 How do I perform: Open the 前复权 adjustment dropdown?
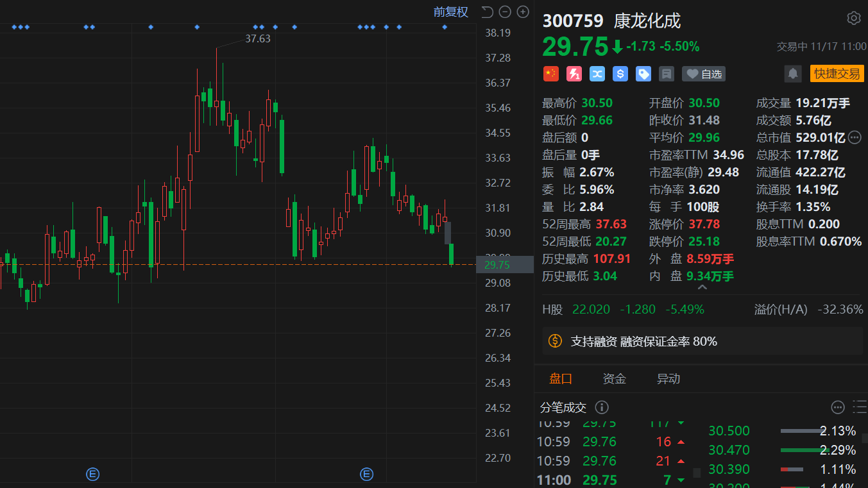[x=451, y=12]
